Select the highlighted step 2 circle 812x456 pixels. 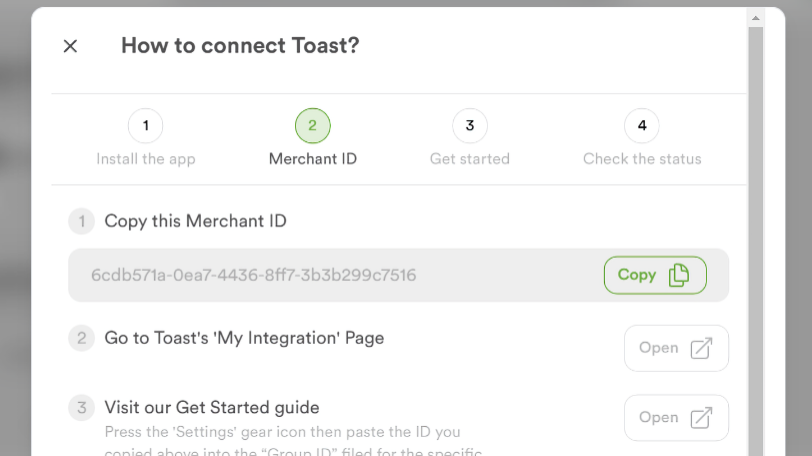coord(313,126)
